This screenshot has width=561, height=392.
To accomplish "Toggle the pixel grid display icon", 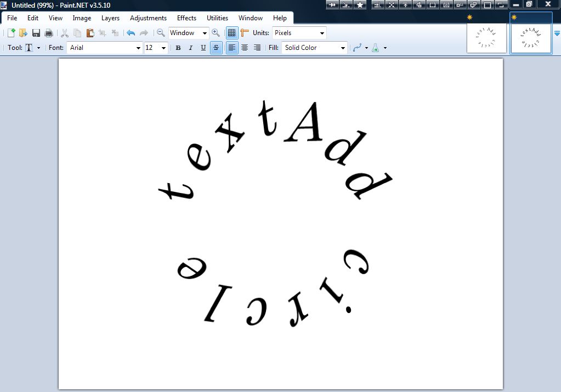I will pyautogui.click(x=232, y=33).
